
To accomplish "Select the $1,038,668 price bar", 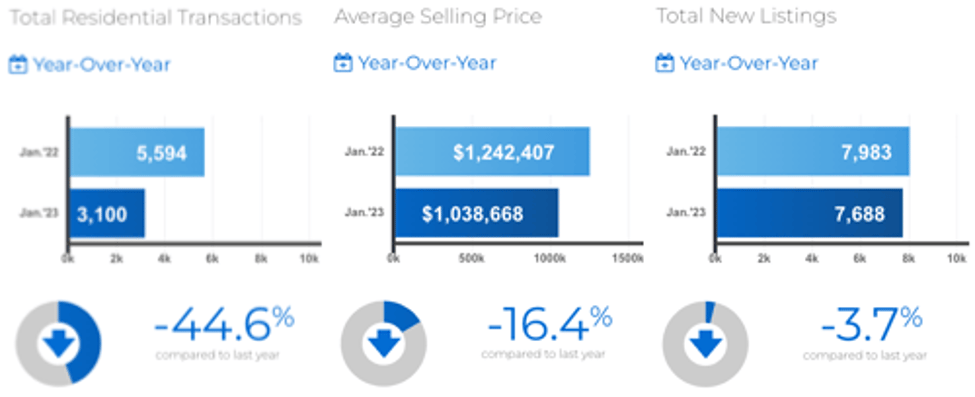I will [477, 213].
